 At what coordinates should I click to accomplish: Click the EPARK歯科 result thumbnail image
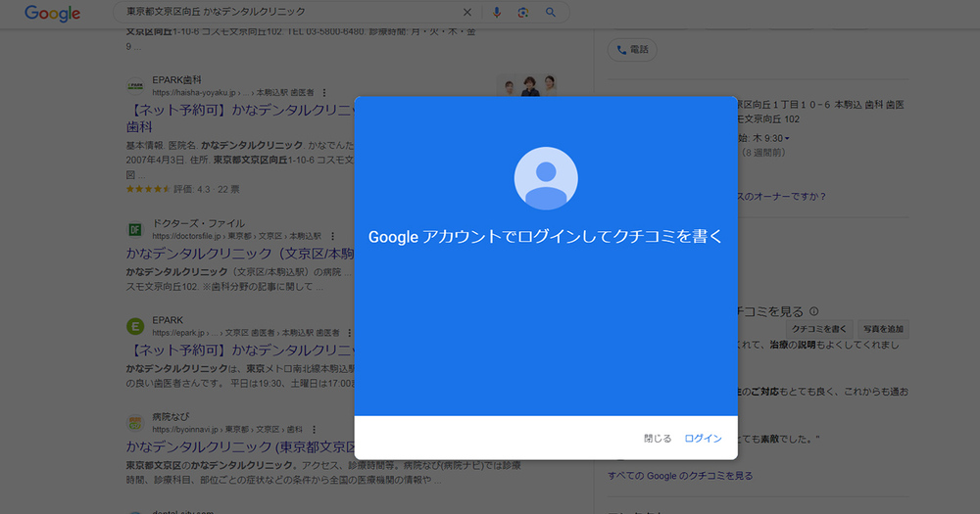pyautogui.click(x=527, y=86)
